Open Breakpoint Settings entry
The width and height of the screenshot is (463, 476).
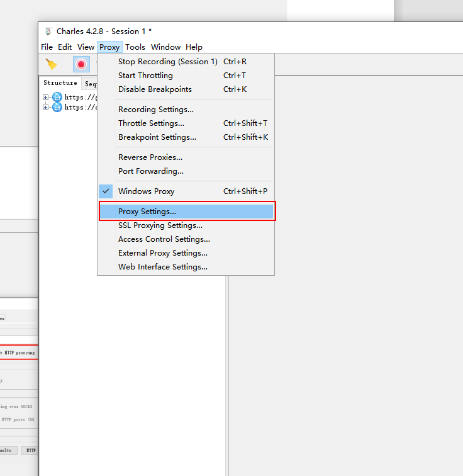point(186,137)
